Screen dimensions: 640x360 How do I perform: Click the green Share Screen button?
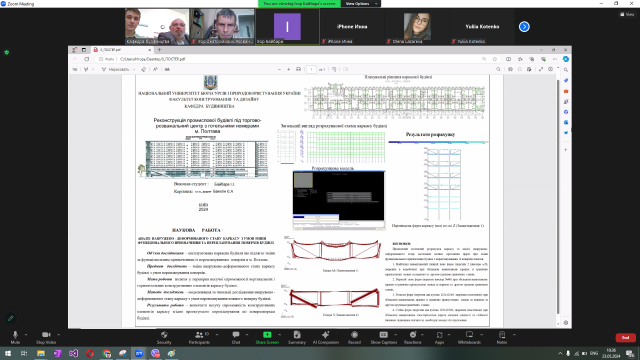267,337
